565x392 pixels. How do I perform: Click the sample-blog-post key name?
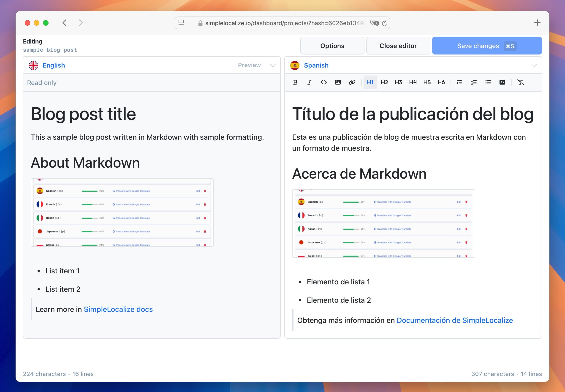[50, 50]
